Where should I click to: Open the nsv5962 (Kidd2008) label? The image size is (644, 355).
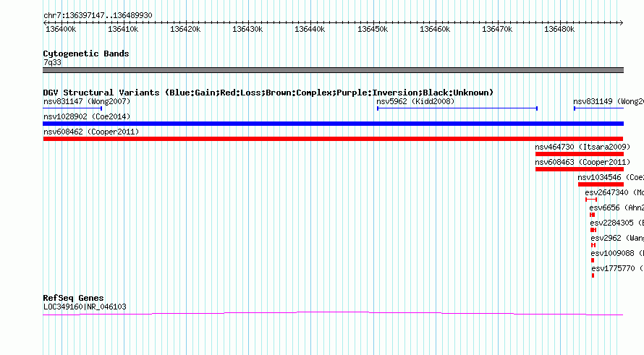[x=415, y=101]
